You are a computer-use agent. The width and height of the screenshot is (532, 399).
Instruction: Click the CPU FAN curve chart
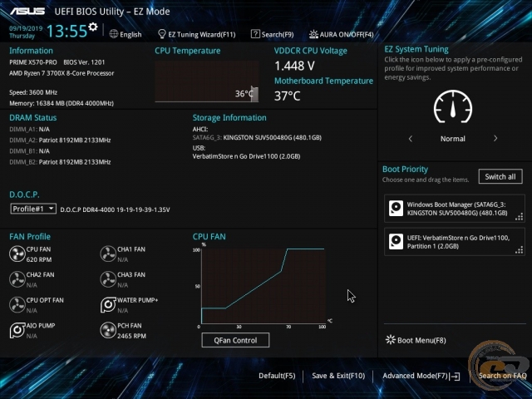[x=264, y=286]
